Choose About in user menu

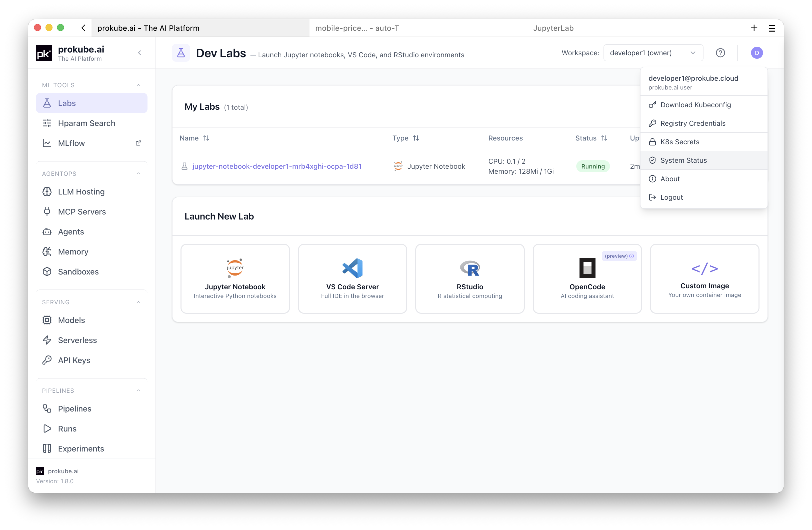(x=704, y=179)
